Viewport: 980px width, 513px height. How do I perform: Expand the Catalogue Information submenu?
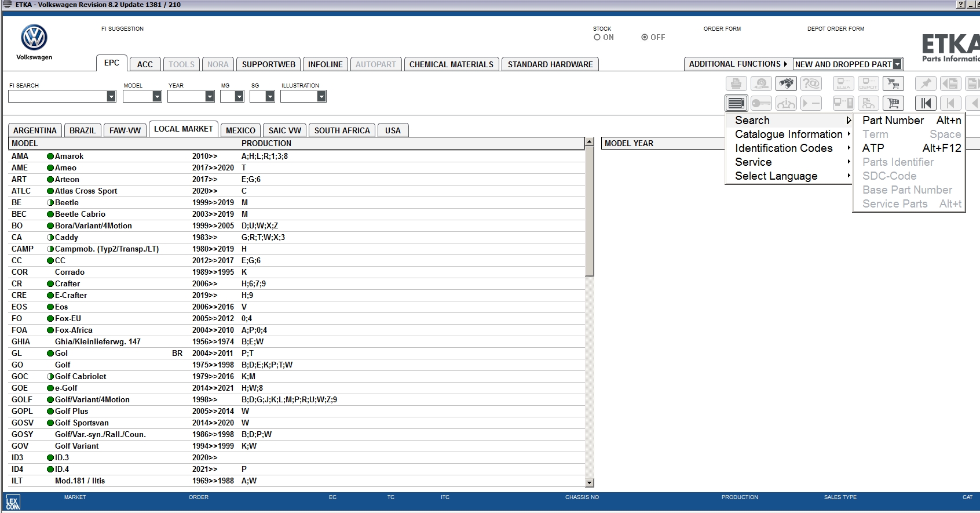tap(789, 134)
